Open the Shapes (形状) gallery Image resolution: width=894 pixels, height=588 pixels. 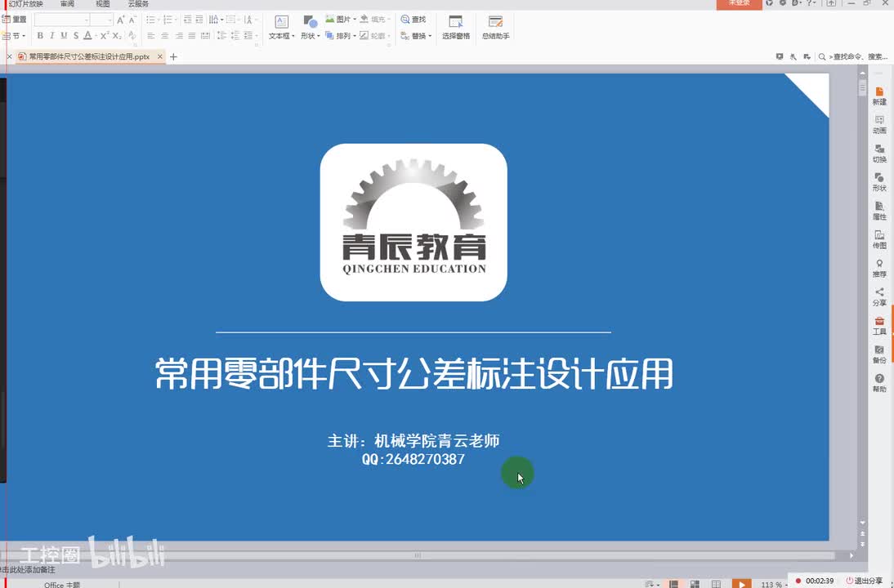point(311,27)
